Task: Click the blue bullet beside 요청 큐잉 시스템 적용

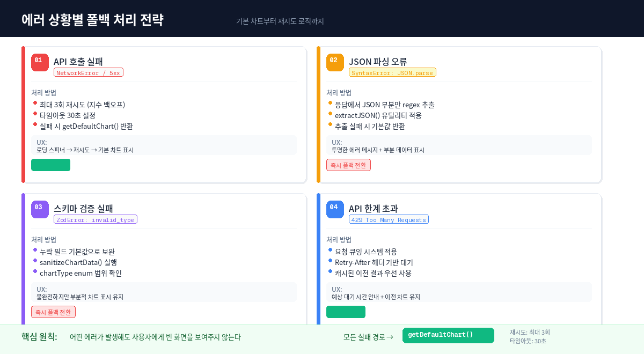Action: point(331,250)
